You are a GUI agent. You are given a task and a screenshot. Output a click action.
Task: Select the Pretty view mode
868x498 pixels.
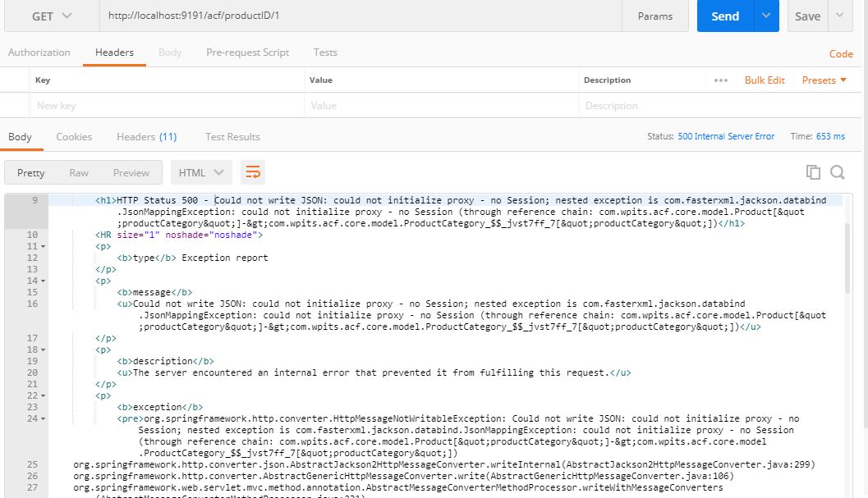point(31,172)
